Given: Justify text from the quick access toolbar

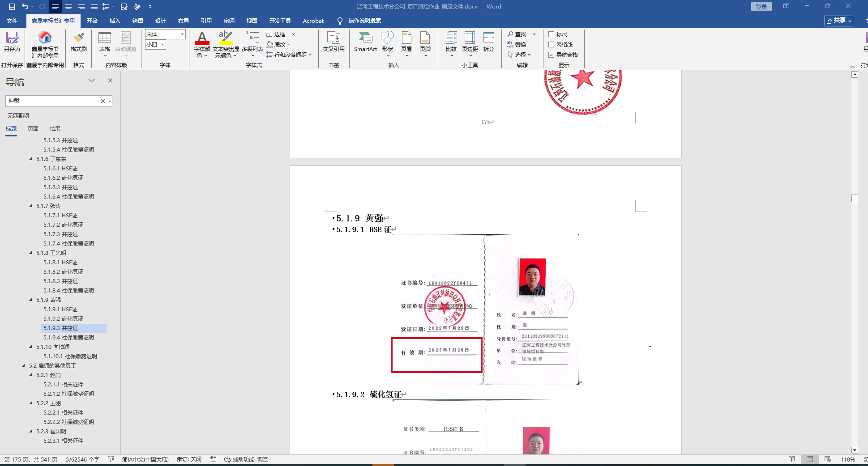Looking at the screenshot, I should click(x=94, y=7).
